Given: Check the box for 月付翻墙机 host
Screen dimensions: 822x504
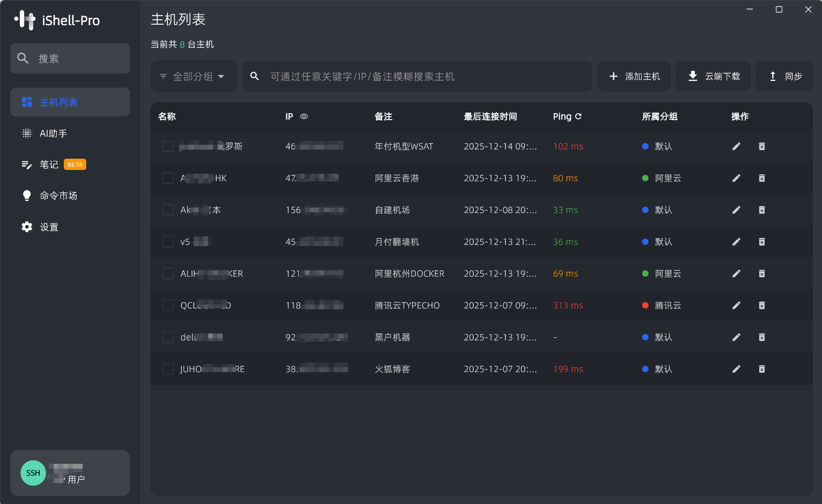Looking at the screenshot, I should tap(168, 242).
